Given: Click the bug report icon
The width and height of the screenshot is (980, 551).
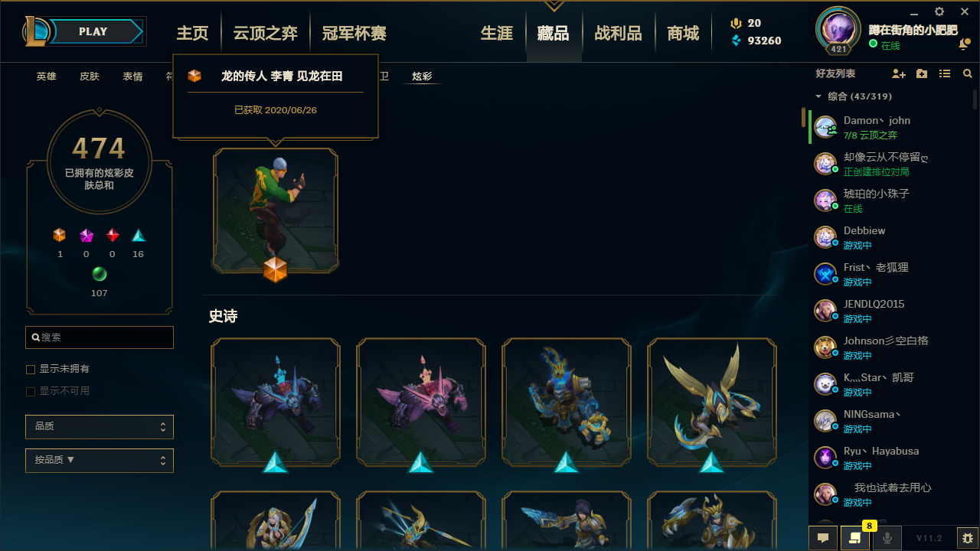Looking at the screenshot, I should click(x=968, y=538).
